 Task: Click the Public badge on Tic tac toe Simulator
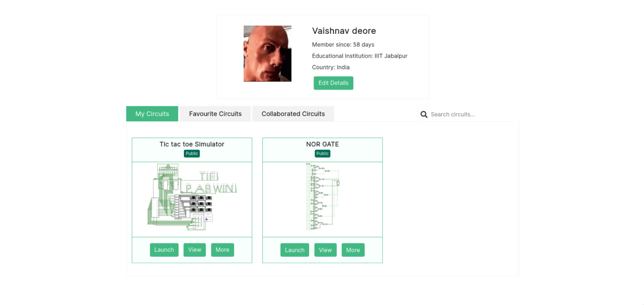192,153
